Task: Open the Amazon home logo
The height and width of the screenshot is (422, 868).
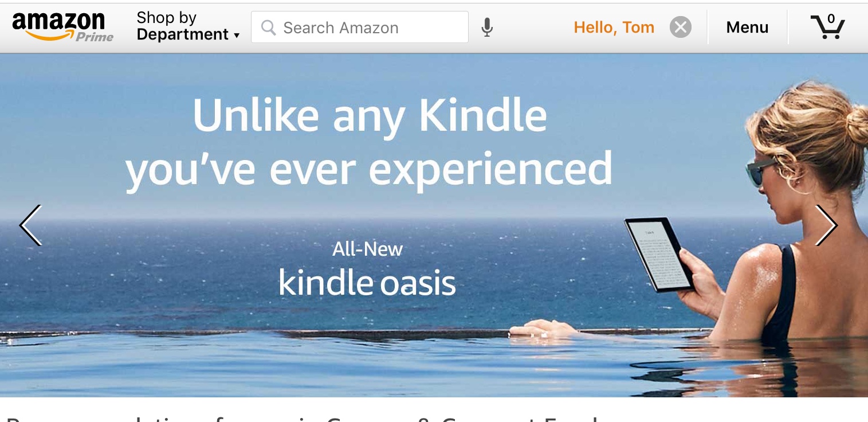Action: pos(62,27)
